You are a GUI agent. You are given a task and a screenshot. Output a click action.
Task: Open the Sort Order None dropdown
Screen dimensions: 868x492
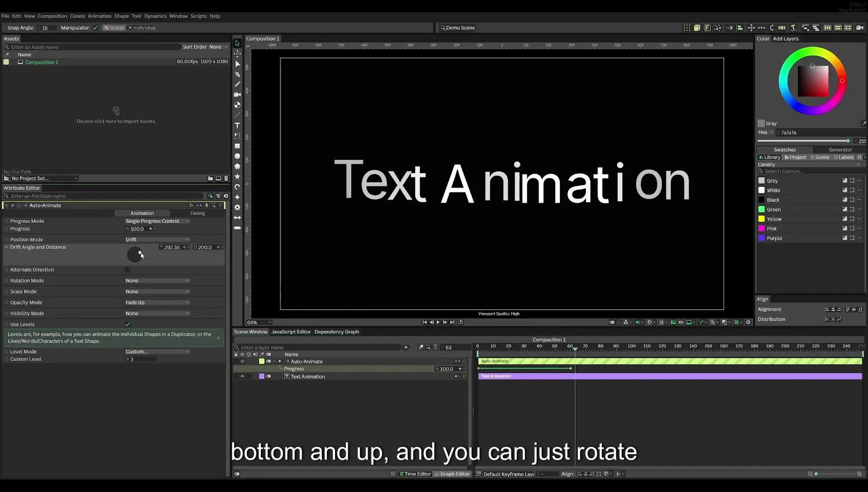pos(218,47)
